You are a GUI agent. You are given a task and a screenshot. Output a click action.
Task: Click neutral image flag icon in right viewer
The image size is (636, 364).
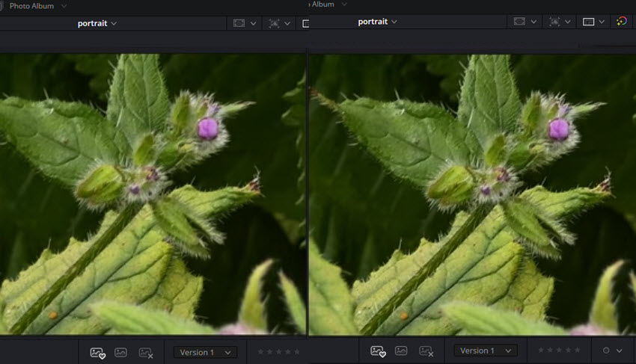coord(401,351)
